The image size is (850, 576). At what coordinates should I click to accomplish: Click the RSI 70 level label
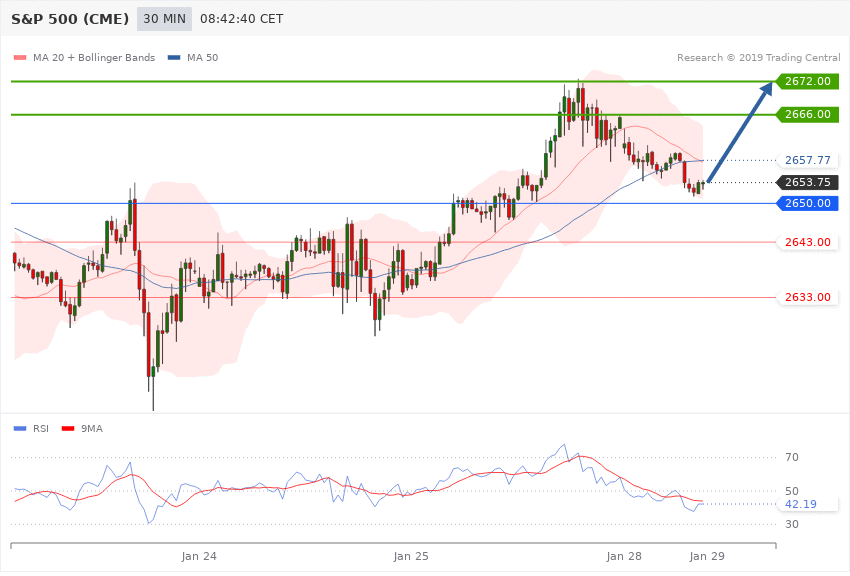point(791,457)
